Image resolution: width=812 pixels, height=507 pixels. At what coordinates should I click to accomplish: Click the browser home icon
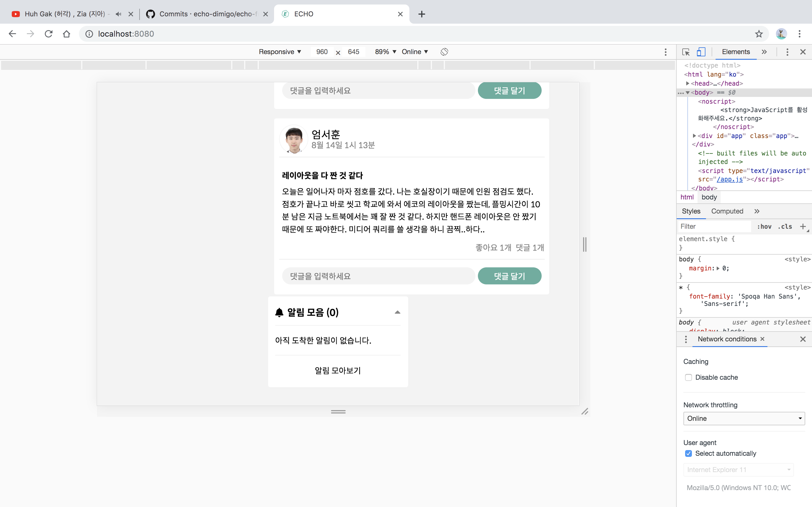67,34
